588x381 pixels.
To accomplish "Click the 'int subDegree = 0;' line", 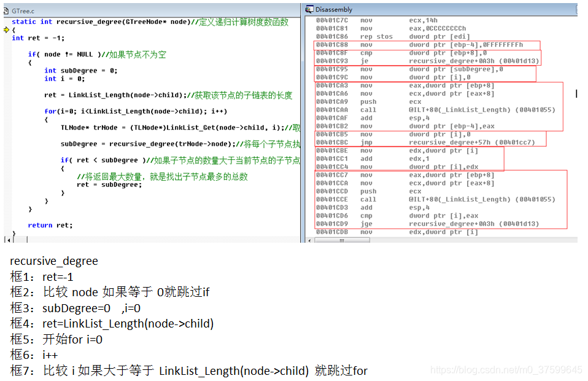I will [x=80, y=71].
